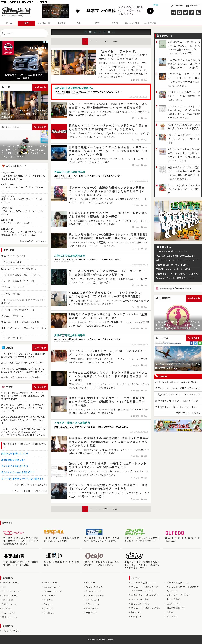The height and width of the screenshot is (644, 202).
Task: Click the Twitter share icon in the トラベル card
Action: coord(195,343)
